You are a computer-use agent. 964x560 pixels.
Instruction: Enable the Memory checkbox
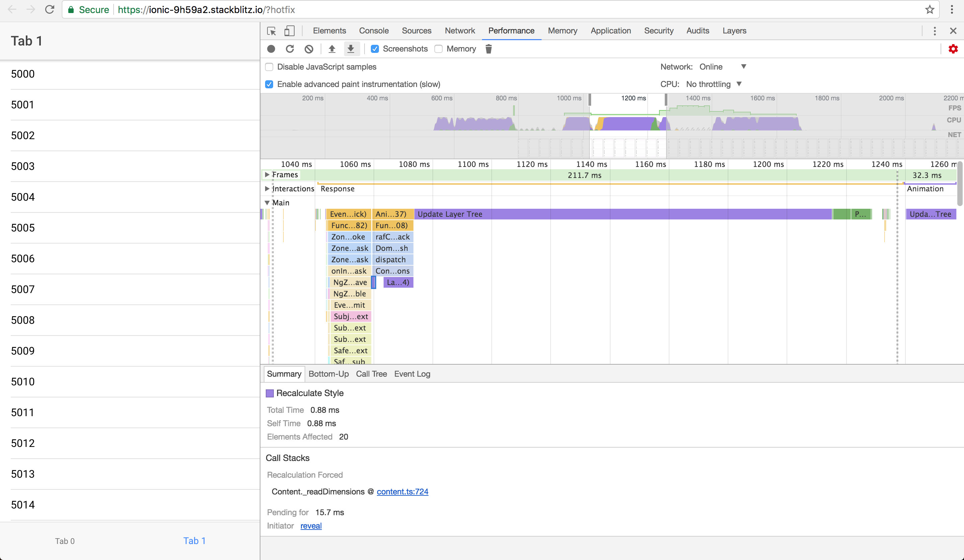pos(438,49)
